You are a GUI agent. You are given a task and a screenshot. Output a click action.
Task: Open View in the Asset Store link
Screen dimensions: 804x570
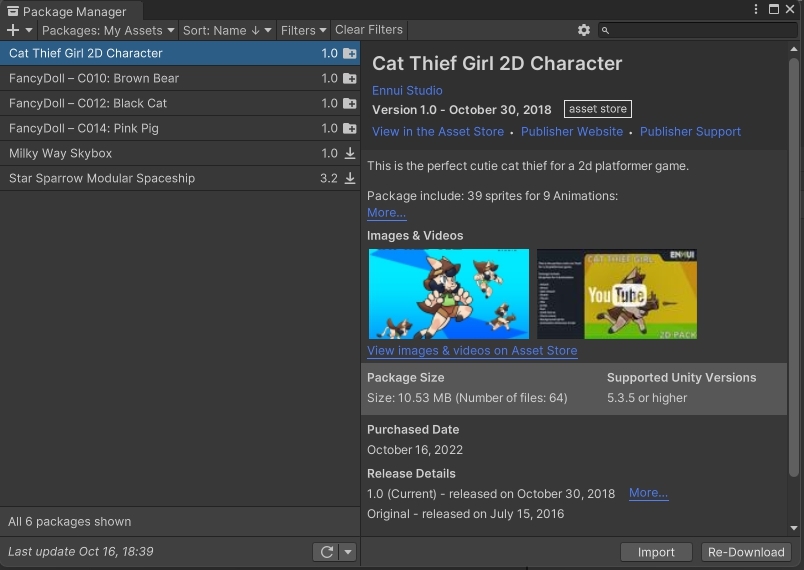[x=438, y=132]
